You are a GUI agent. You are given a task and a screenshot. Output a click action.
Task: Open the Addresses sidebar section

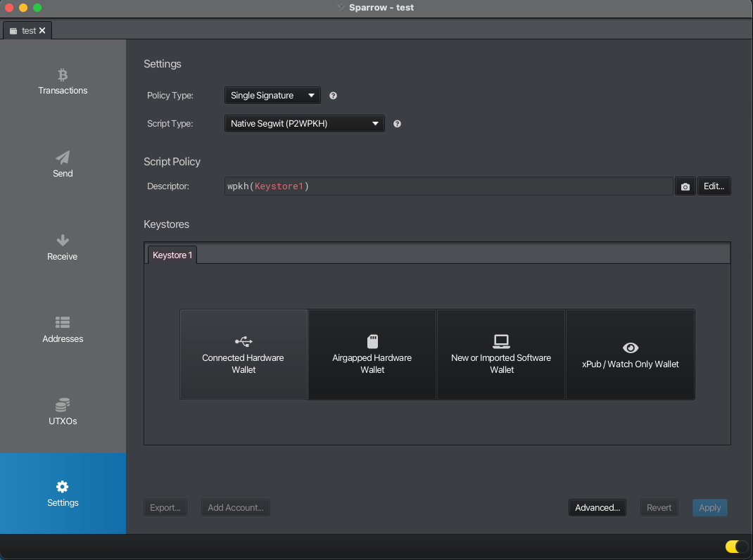[63, 329]
